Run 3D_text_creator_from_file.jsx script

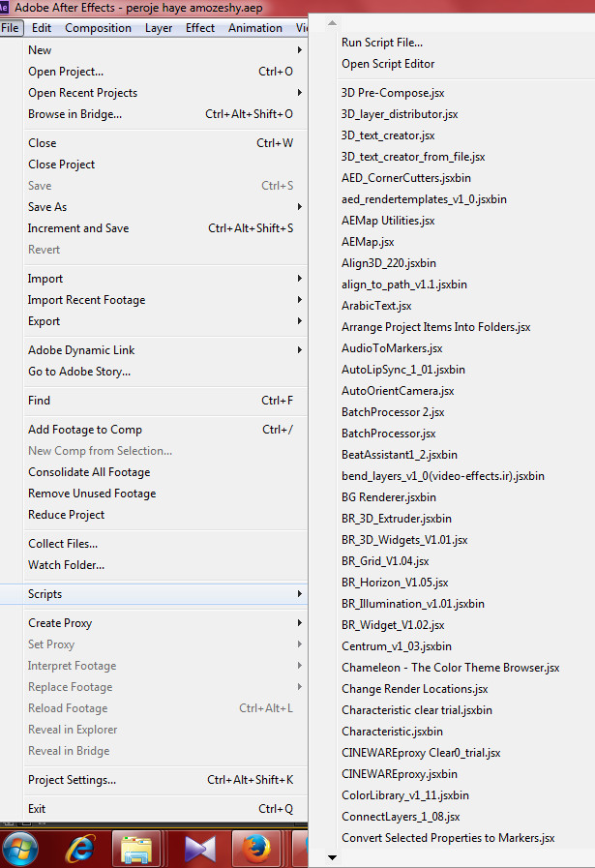[x=413, y=157]
